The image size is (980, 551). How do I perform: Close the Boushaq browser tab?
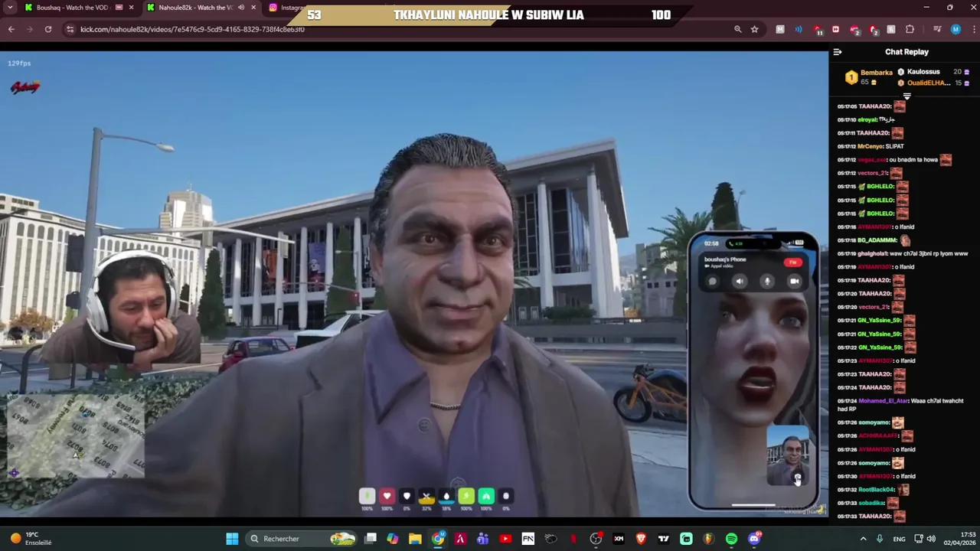(x=131, y=8)
